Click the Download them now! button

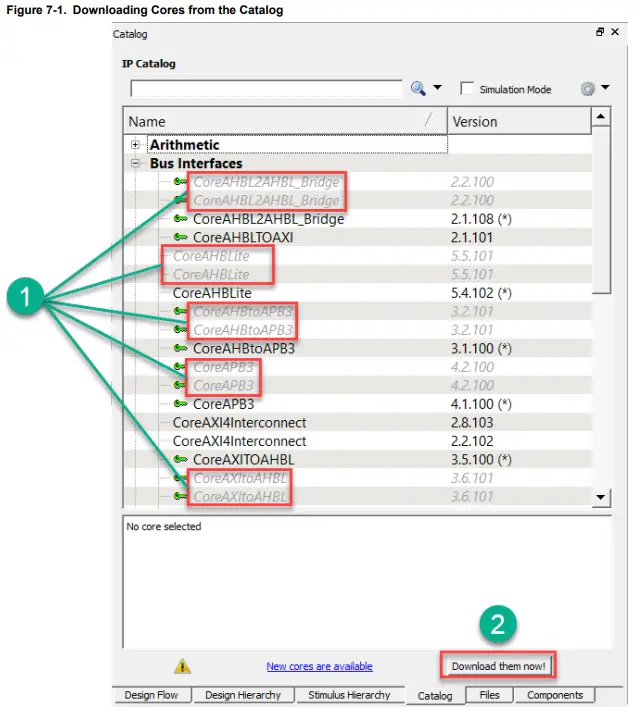(x=498, y=666)
